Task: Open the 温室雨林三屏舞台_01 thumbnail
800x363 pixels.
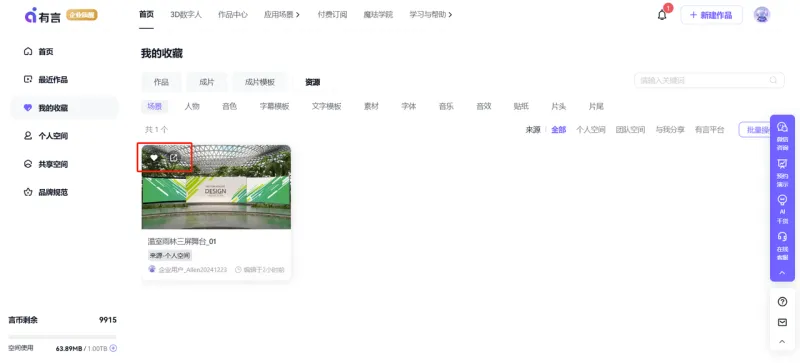Action: coord(216,187)
